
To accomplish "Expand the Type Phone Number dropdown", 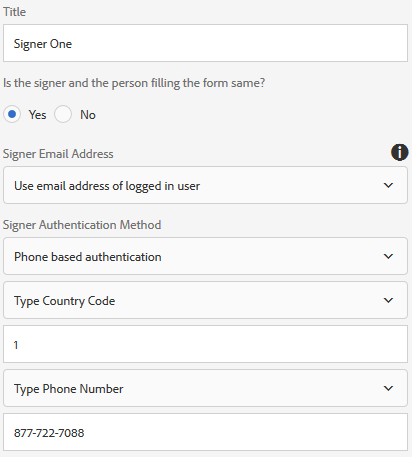I will point(205,388).
